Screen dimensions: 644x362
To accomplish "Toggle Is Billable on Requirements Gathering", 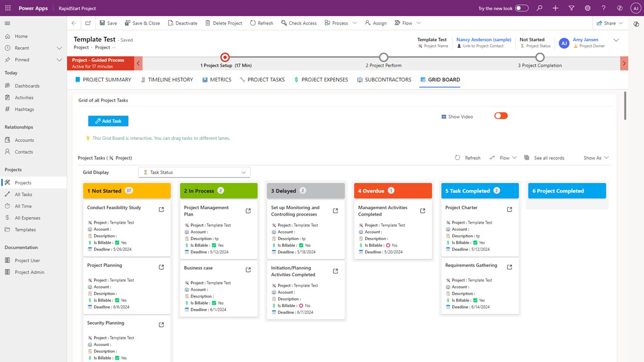I will tap(475, 300).
